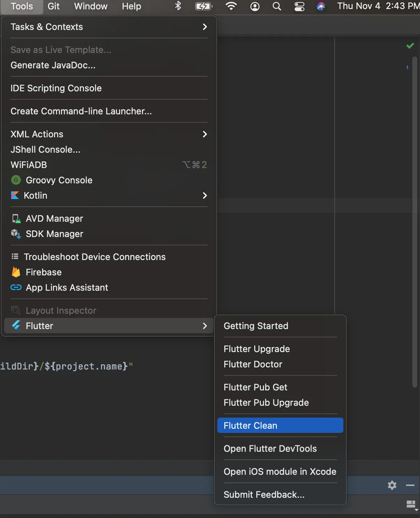Click the SDK Manager cube icon
The width and height of the screenshot is (420, 518).
[x=16, y=234]
